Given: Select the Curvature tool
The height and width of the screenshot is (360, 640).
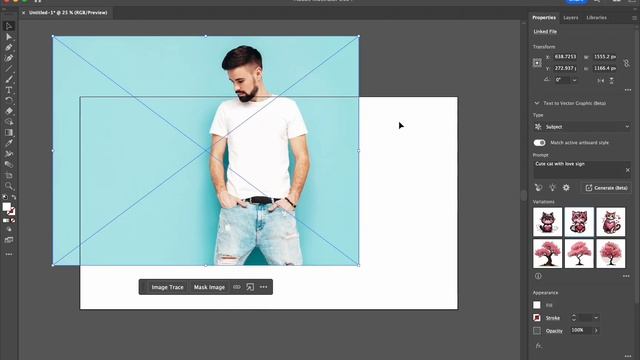Looking at the screenshot, I should click(9, 58).
